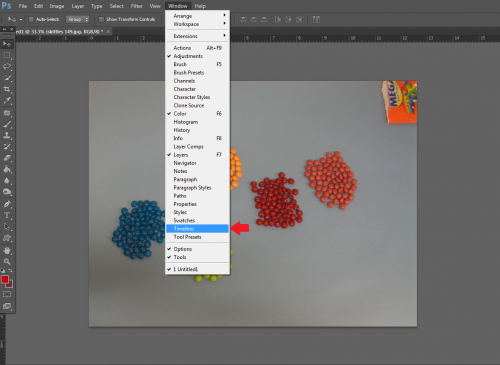500x365 pixels.
Task: Select the Zoom tool
Action: 7,261
